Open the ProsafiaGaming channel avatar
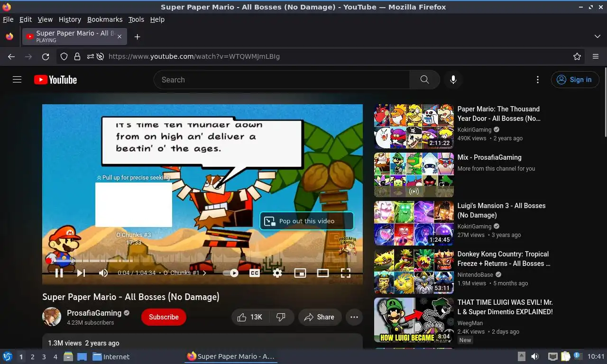The image size is (607, 364). tap(52, 317)
